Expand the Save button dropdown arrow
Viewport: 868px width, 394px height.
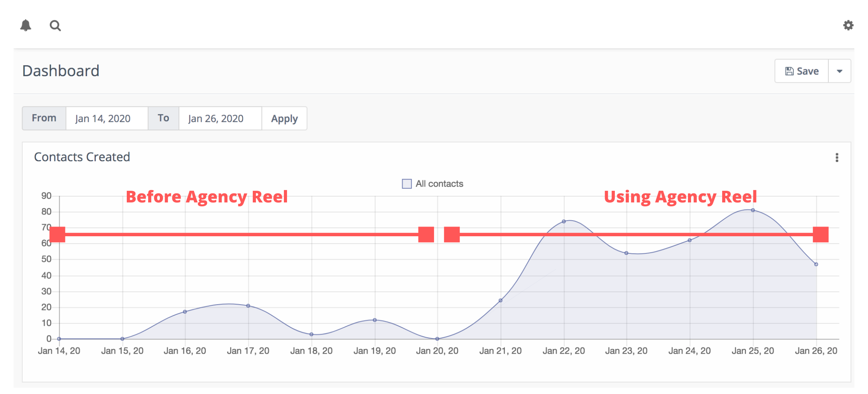(x=840, y=71)
